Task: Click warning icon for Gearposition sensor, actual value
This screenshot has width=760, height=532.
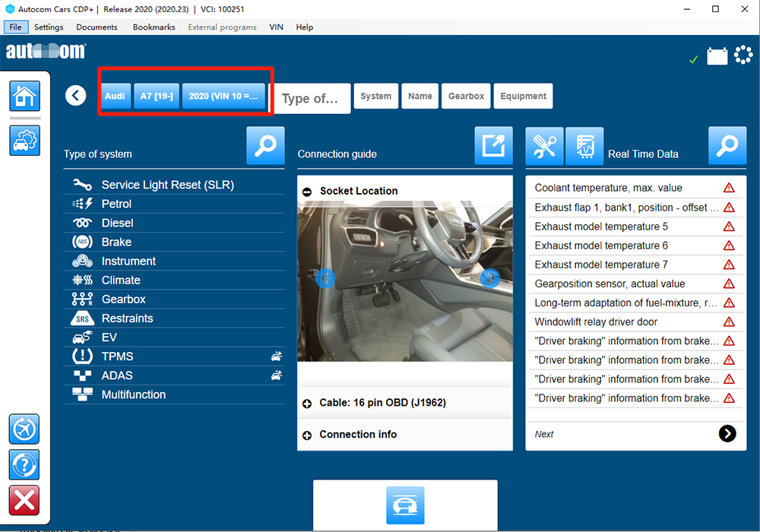Action: click(x=729, y=283)
